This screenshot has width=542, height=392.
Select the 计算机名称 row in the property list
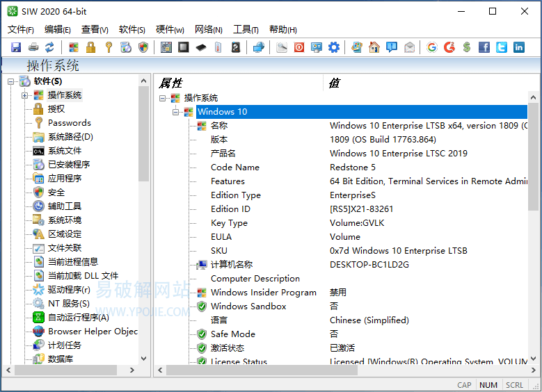tap(231, 265)
